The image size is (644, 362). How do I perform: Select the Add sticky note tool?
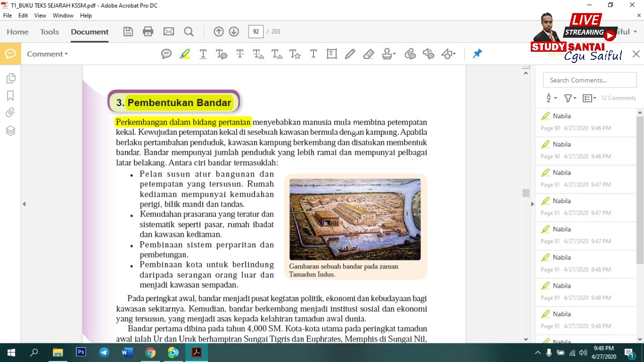coord(166,54)
